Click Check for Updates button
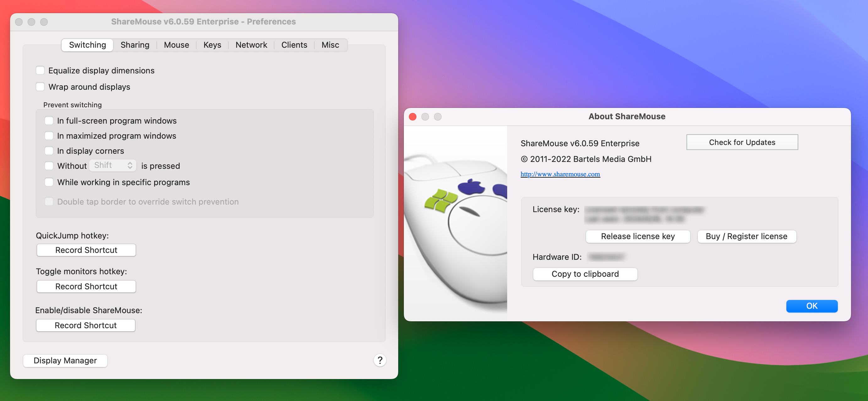 point(742,142)
